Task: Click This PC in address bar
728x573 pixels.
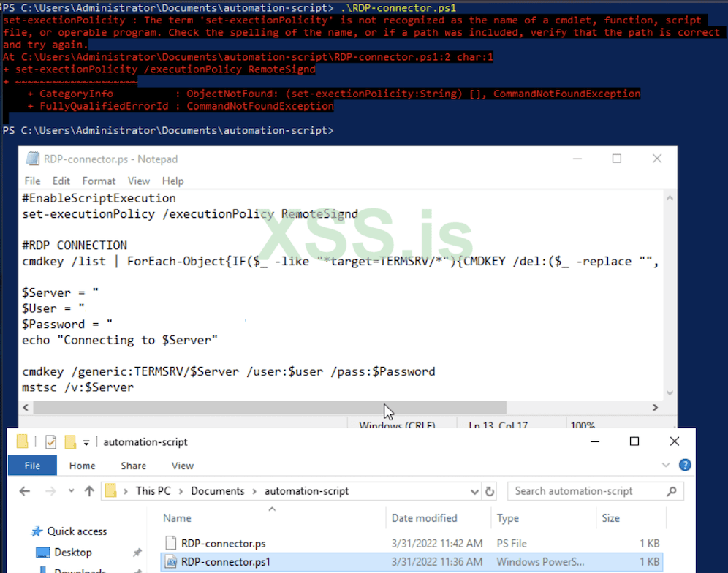Action: 153,491
